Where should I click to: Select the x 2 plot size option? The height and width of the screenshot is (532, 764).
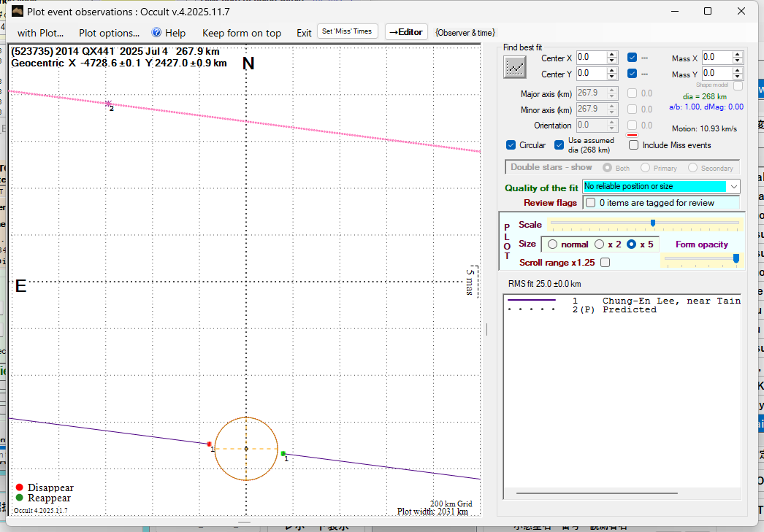click(599, 244)
